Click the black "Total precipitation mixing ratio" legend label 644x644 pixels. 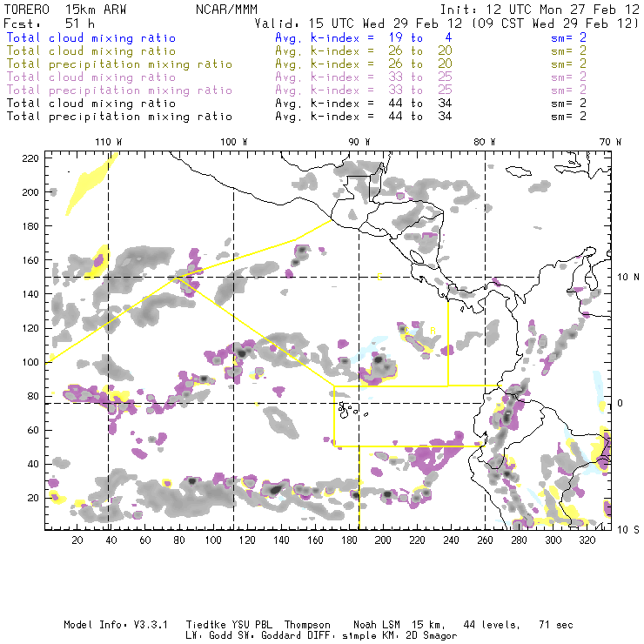(x=119, y=117)
